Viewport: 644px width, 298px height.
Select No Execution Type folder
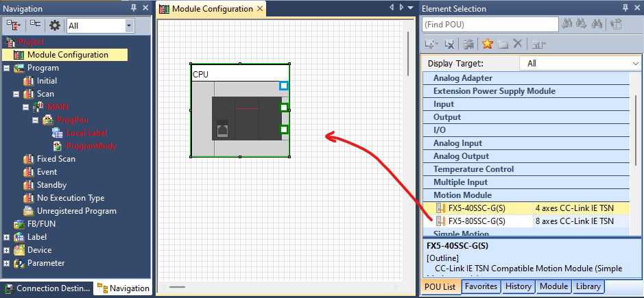pos(71,198)
